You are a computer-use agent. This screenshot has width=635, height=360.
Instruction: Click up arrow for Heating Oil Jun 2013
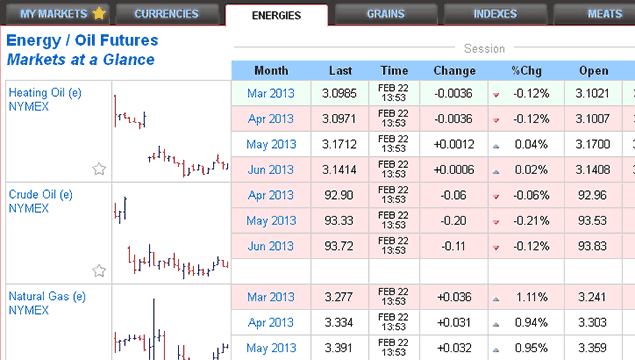point(496,172)
